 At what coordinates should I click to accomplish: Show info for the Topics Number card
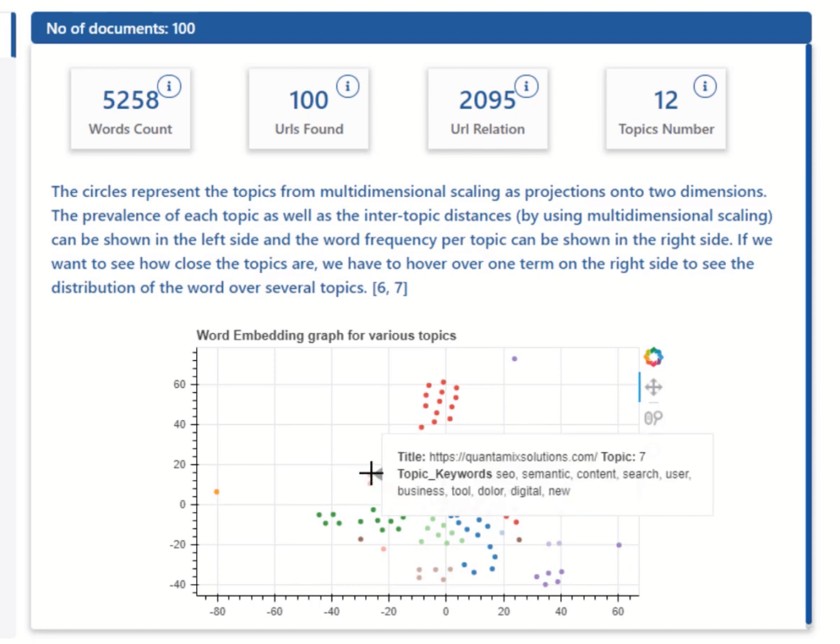[x=705, y=85]
